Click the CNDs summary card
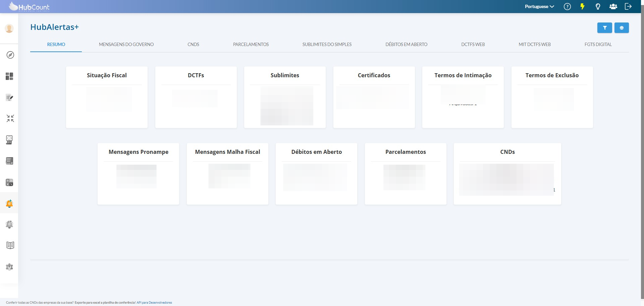This screenshot has width=644, height=306. click(507, 174)
